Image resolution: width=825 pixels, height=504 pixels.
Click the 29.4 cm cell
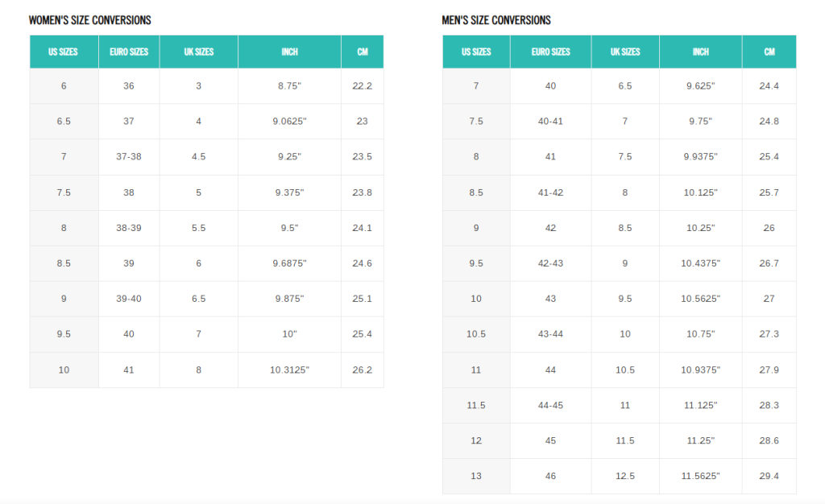[769, 476]
